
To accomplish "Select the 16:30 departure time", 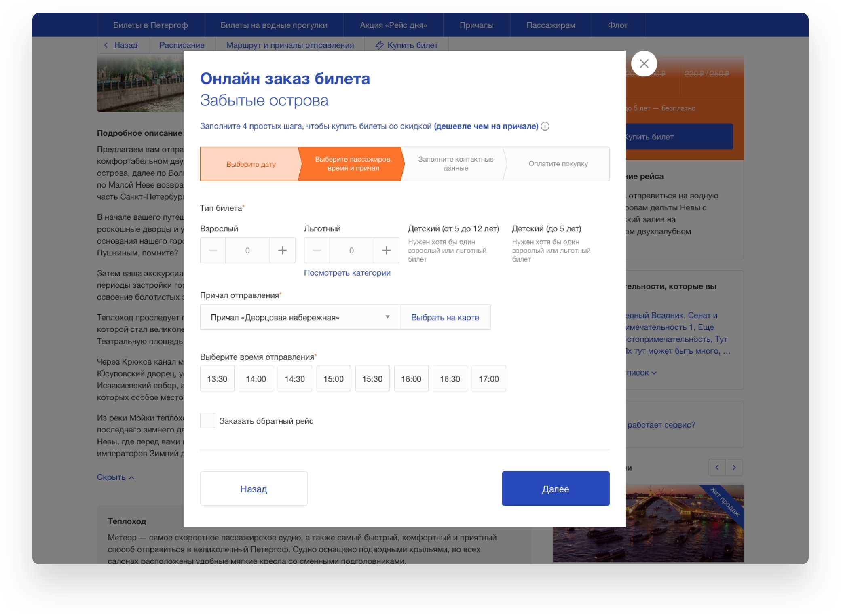I will [450, 379].
